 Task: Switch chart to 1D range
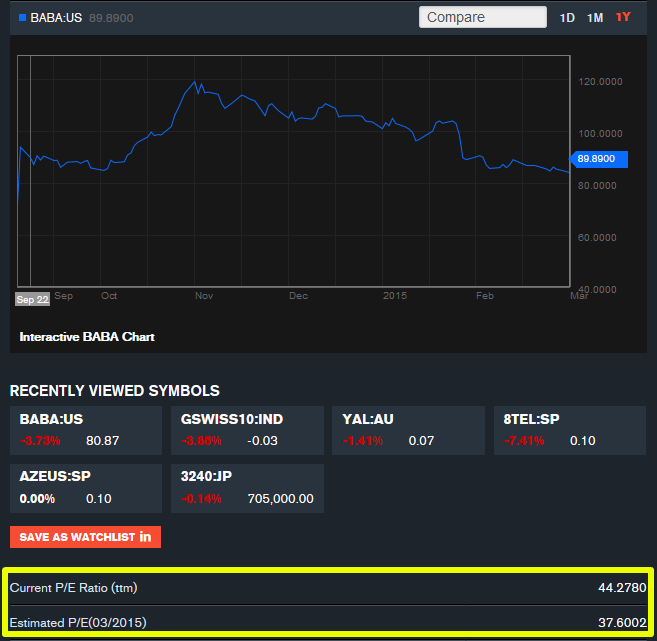pyautogui.click(x=567, y=18)
